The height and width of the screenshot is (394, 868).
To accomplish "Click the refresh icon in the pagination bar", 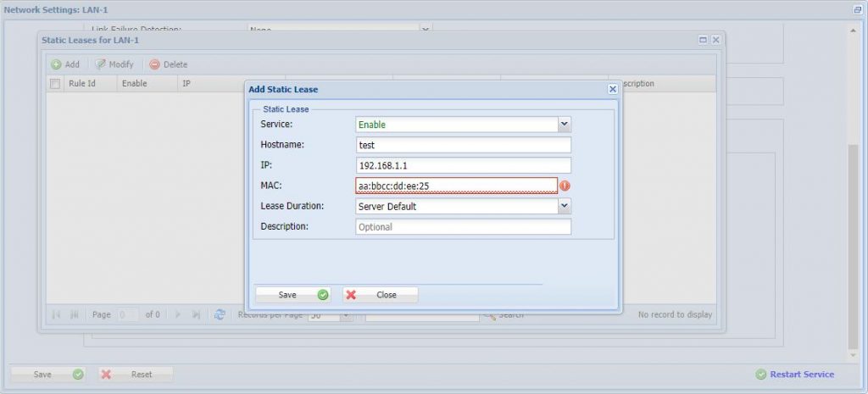I will click(x=220, y=314).
